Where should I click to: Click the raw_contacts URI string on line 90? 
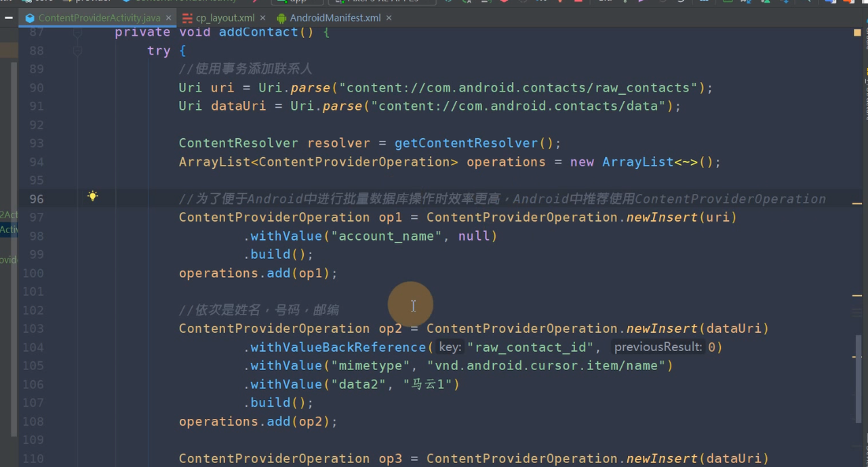tap(518, 87)
